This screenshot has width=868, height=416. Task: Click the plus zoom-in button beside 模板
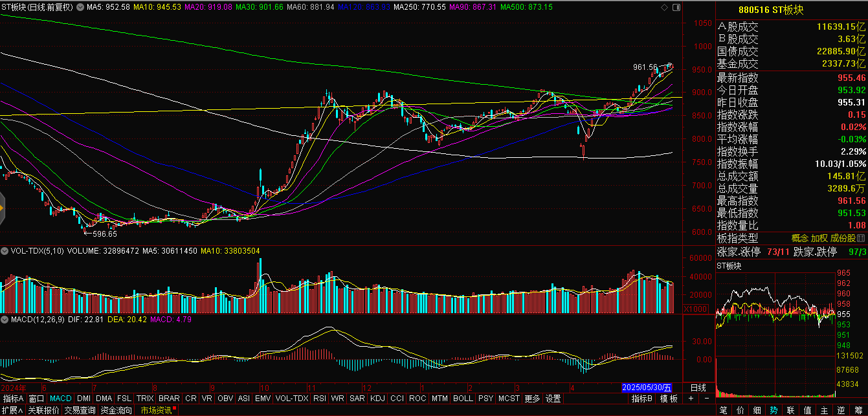pos(691,398)
